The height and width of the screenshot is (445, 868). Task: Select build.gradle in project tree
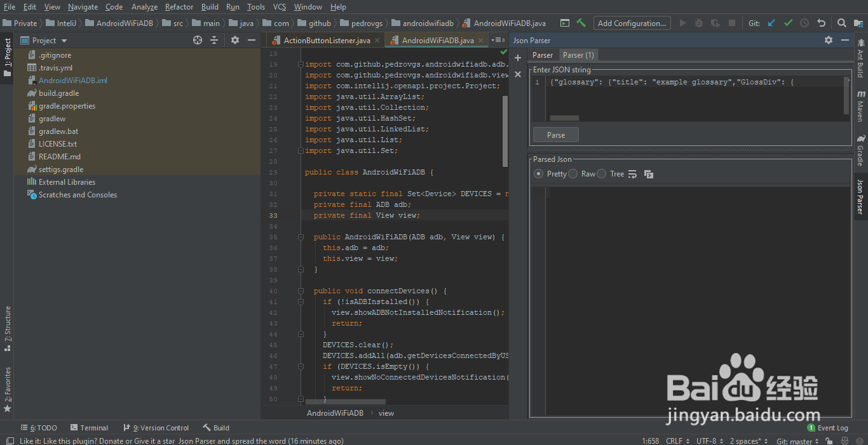point(58,93)
